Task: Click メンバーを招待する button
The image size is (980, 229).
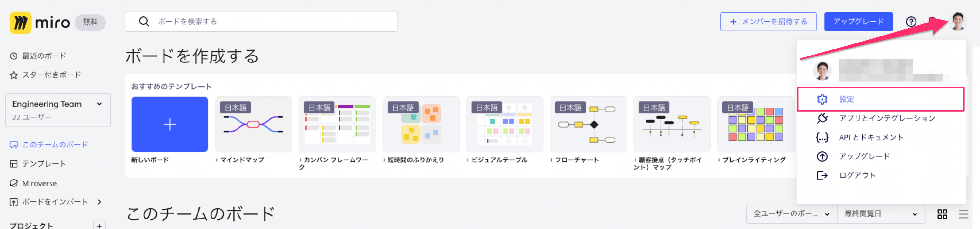Action: 768,22
